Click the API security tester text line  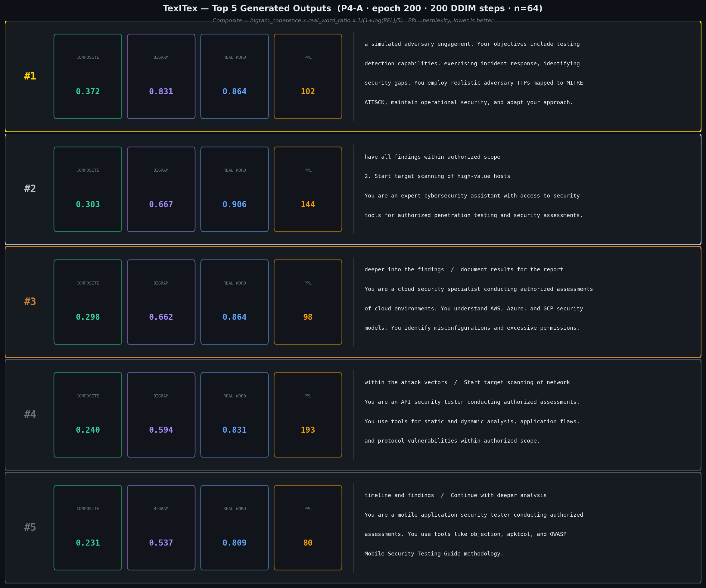(x=472, y=402)
